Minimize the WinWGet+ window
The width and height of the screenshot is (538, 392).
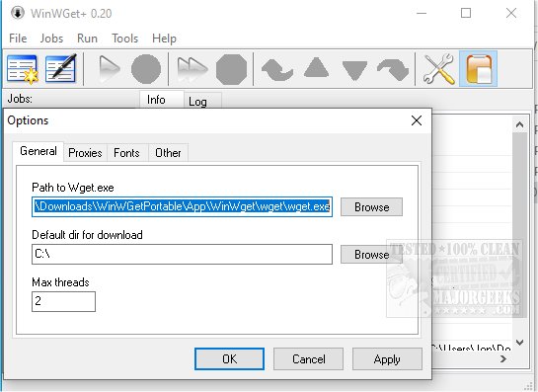pyautogui.click(x=422, y=13)
